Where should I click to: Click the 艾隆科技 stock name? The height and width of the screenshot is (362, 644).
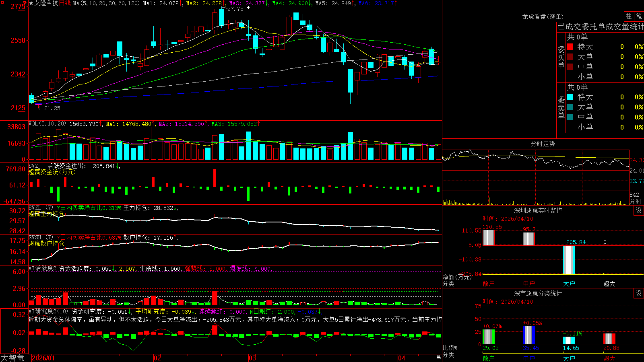(46, 3)
